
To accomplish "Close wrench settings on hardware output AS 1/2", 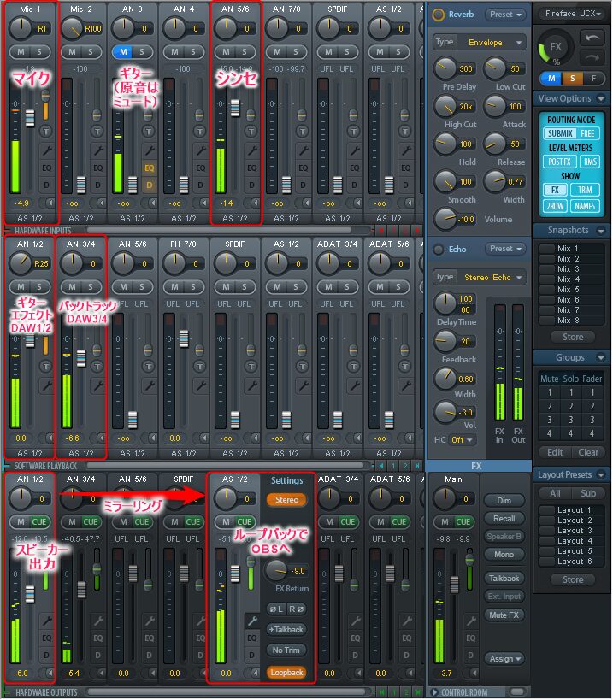I will tap(252, 621).
